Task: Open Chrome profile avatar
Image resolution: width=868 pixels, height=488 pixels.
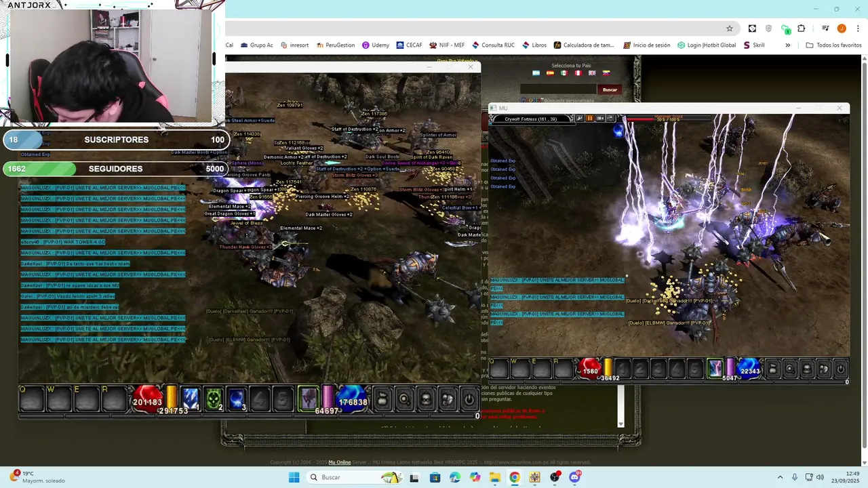Action: pos(842,28)
